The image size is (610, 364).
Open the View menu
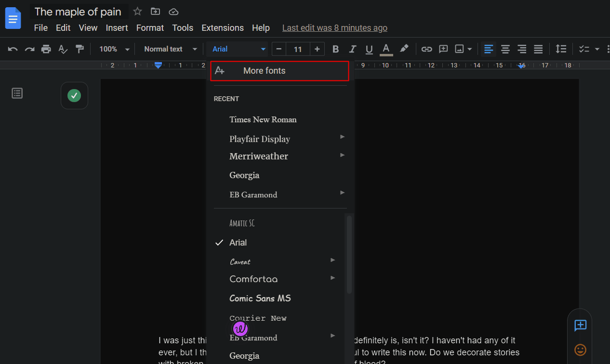point(88,28)
